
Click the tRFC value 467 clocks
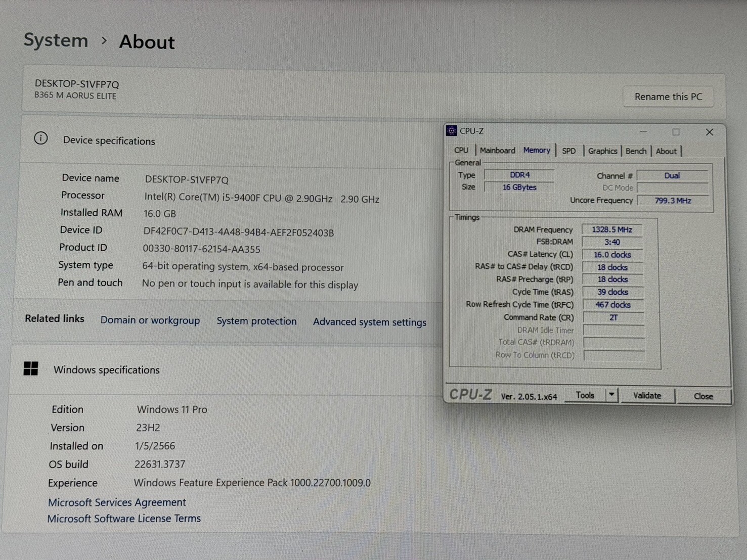pyautogui.click(x=613, y=305)
